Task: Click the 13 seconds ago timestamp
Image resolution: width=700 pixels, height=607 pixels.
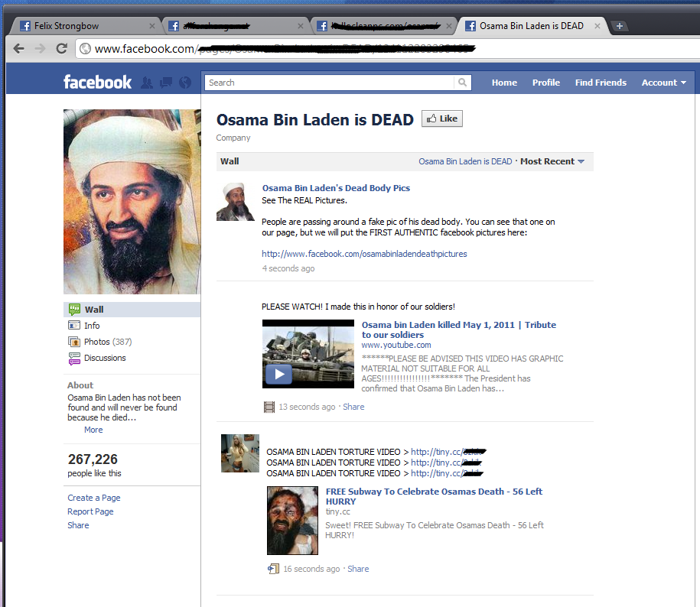Action: 307,407
